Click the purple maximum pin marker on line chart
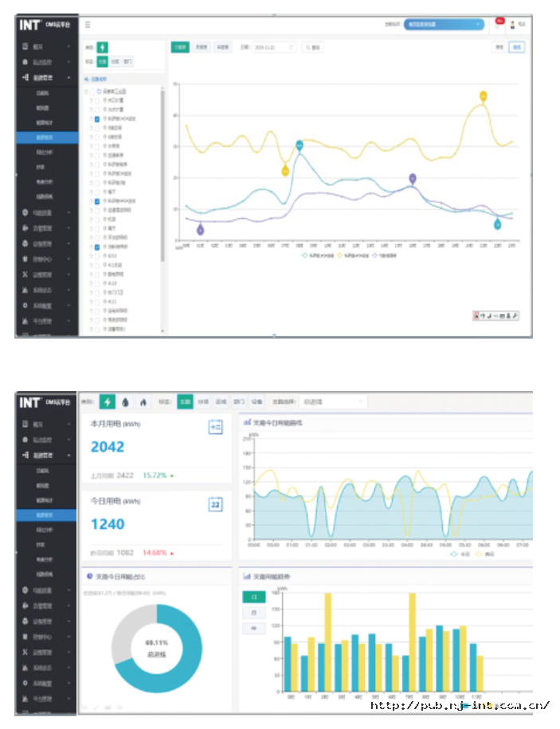The width and height of the screenshot is (560, 729). point(412,178)
